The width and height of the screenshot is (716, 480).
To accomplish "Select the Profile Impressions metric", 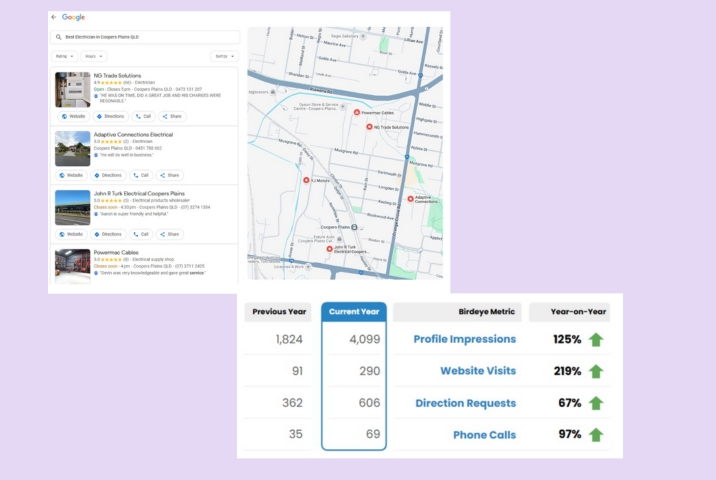I will pos(464,339).
